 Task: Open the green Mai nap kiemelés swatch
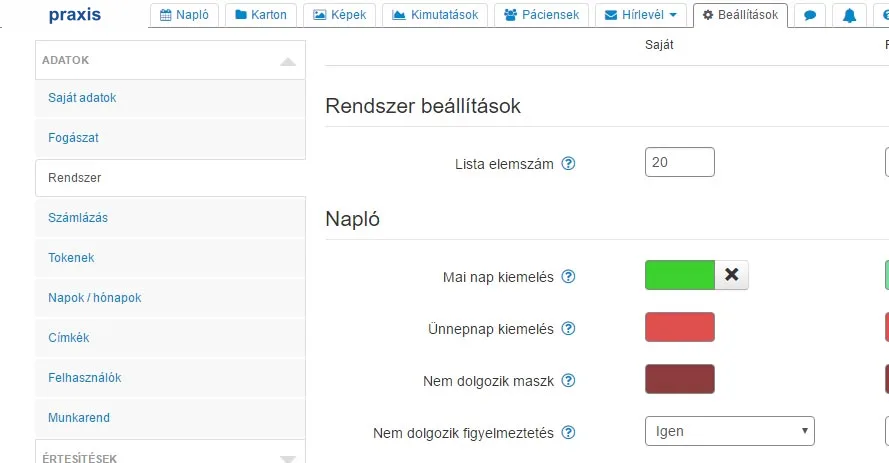point(680,275)
